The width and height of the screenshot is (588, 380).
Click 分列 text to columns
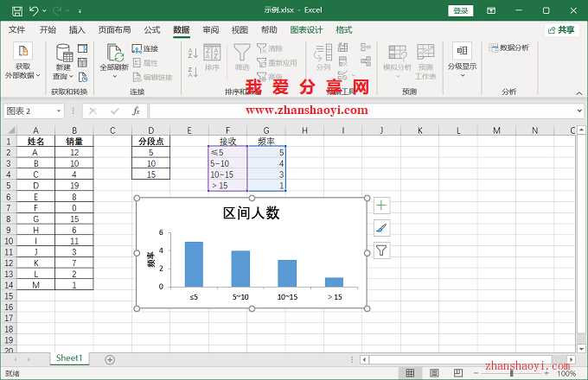pos(323,57)
